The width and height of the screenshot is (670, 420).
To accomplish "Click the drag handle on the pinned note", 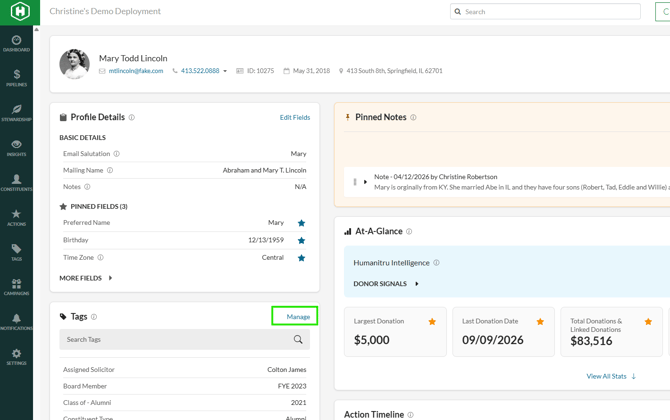I will 355,182.
